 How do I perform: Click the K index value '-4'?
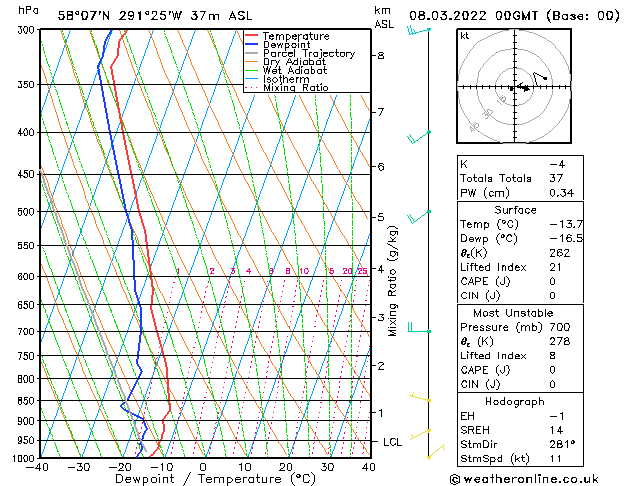(x=557, y=164)
